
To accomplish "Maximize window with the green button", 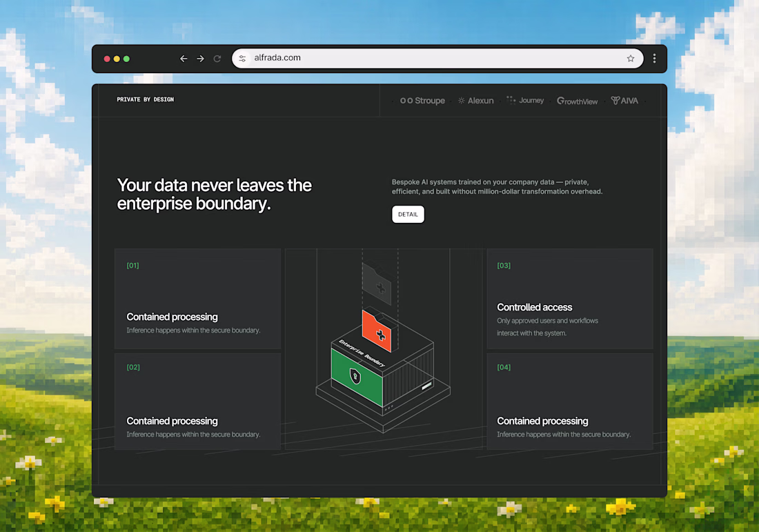I will pos(126,59).
